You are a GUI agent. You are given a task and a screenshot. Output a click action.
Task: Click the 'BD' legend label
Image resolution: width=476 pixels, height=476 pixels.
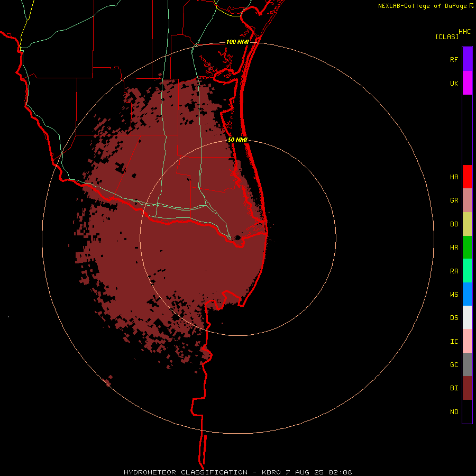[x=454, y=224]
